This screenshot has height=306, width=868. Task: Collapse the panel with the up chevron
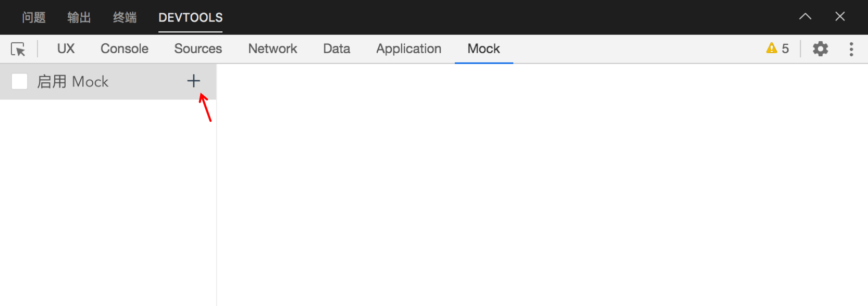pos(805,17)
